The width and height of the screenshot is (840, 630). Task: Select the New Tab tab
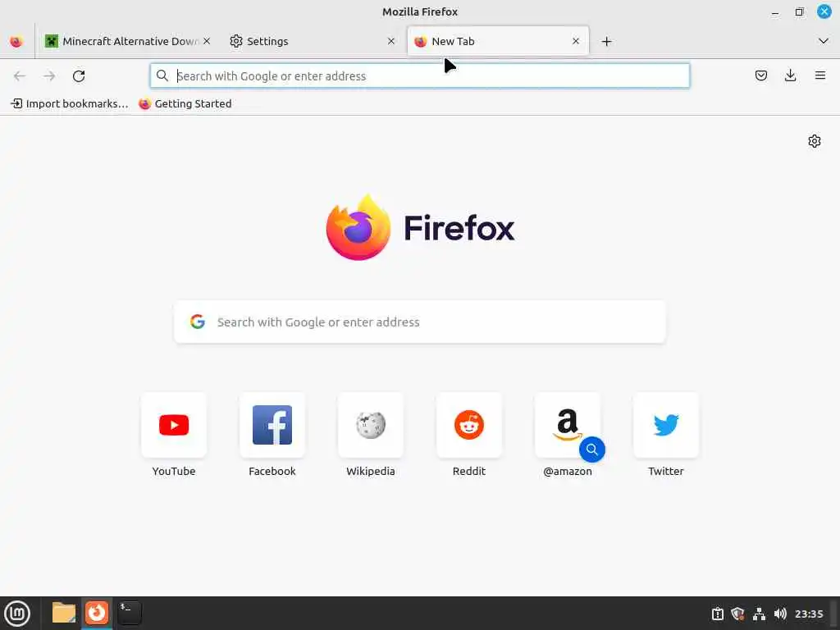click(x=498, y=41)
